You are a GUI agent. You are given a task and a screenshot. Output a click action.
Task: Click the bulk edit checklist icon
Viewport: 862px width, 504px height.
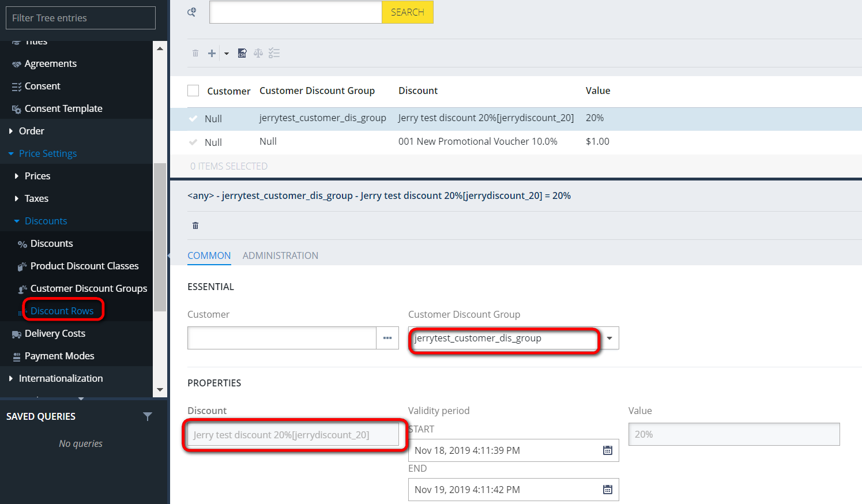274,54
